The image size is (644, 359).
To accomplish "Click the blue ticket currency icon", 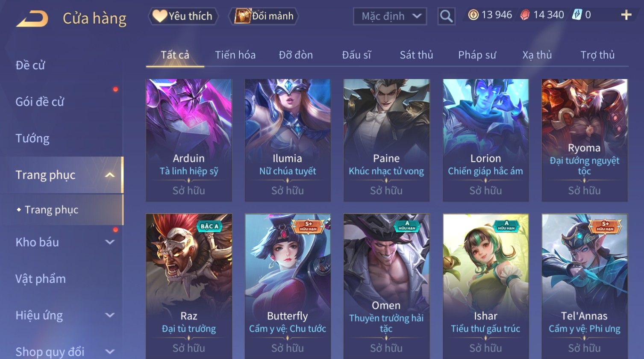I will 577,15.
